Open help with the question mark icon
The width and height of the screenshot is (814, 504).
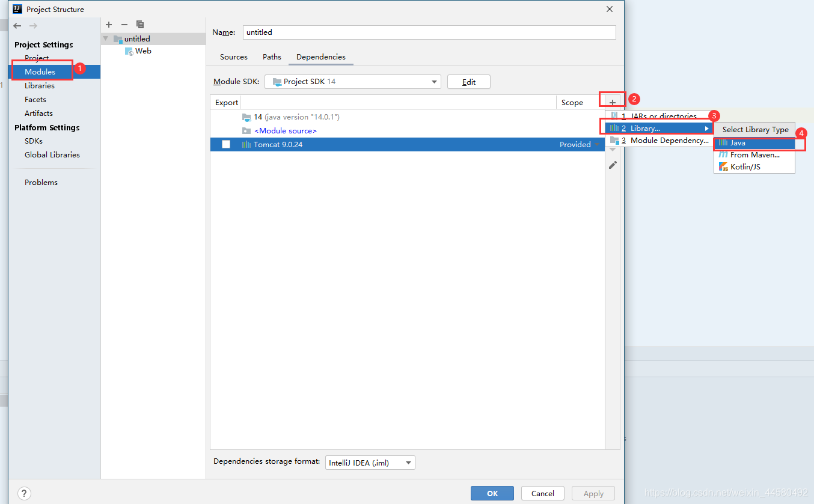tap(24, 493)
